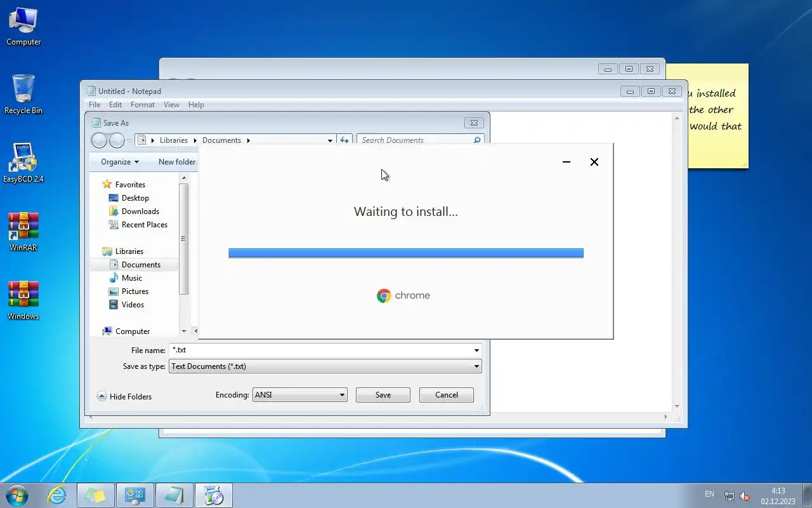Select Downloads under Favorites
This screenshot has height=508, width=812.
[x=140, y=211]
